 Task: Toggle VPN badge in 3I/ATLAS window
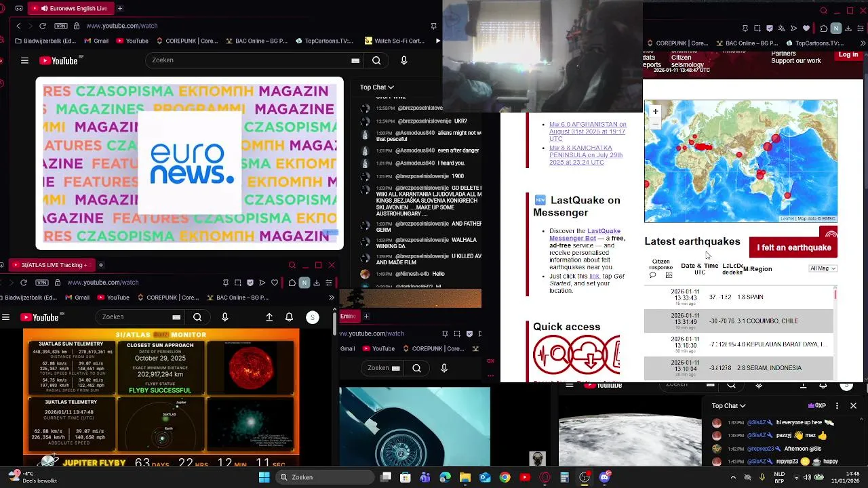click(x=42, y=283)
